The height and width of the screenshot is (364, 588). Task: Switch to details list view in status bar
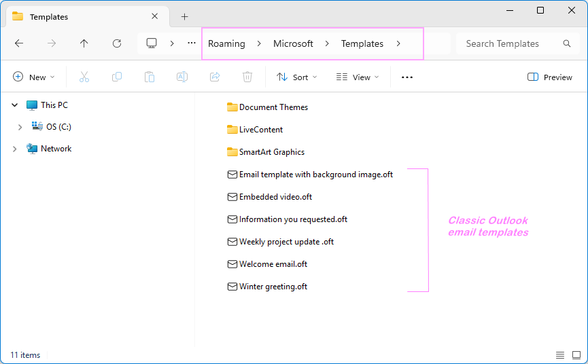click(560, 354)
